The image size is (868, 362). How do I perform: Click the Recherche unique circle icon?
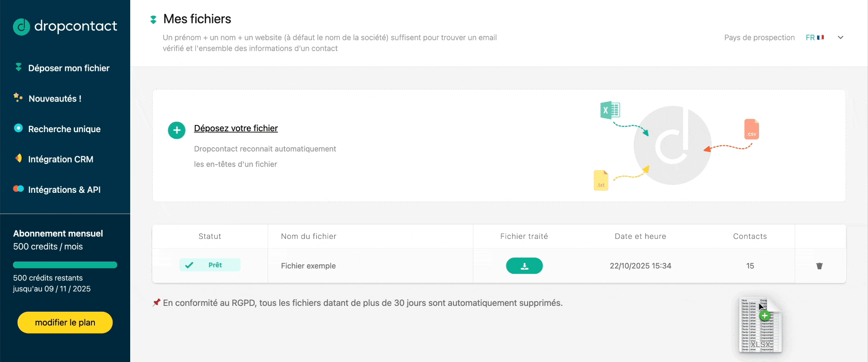coord(18,128)
